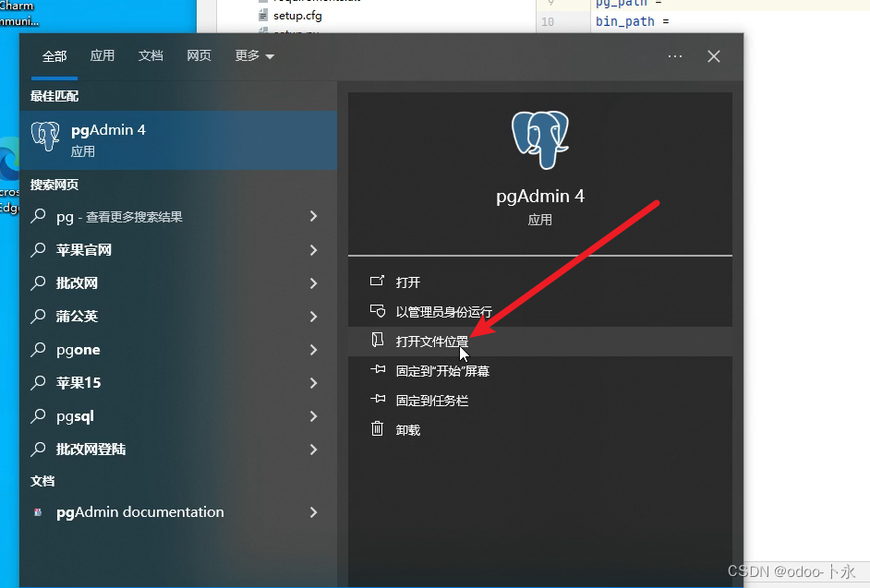870x588 pixels.
Task: Click the large pgAdmin 4 elephant logo in the preview pane
Action: coord(540,139)
